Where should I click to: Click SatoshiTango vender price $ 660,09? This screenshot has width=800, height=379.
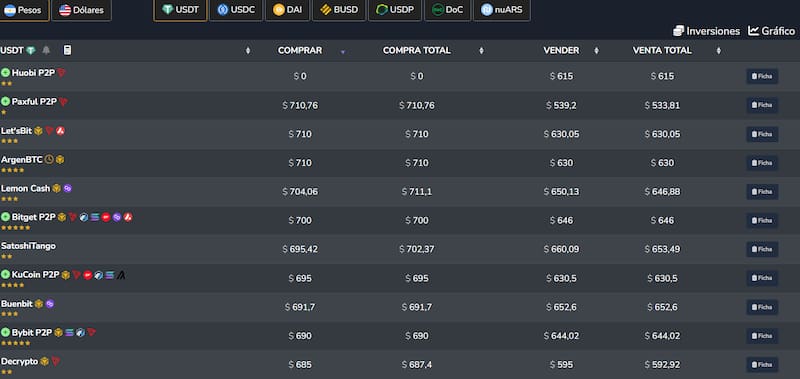(x=561, y=249)
